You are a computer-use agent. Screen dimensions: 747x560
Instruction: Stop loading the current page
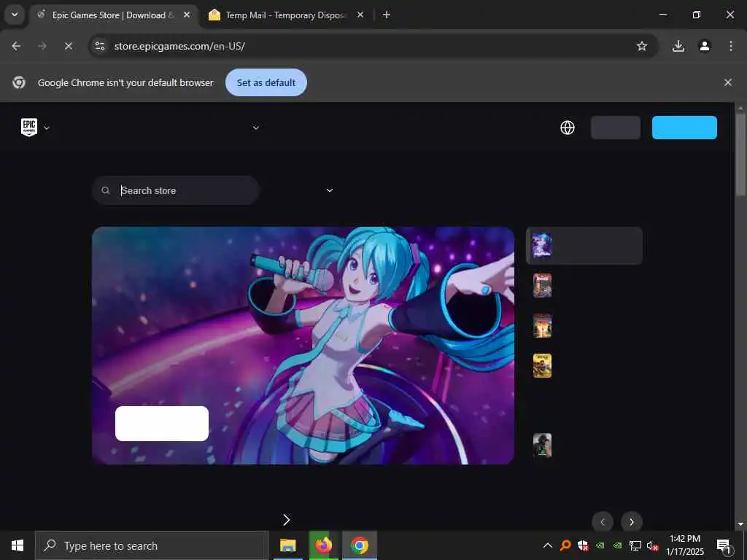coord(68,46)
